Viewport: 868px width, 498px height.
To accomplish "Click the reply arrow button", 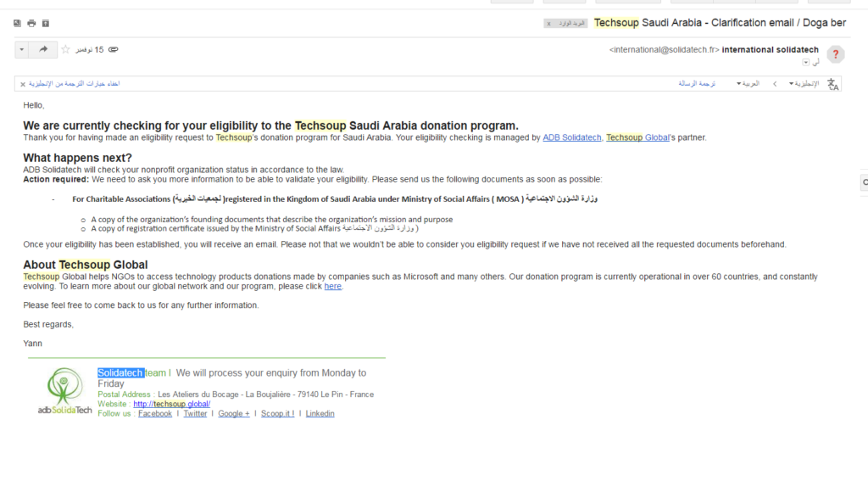I will pyautogui.click(x=43, y=49).
